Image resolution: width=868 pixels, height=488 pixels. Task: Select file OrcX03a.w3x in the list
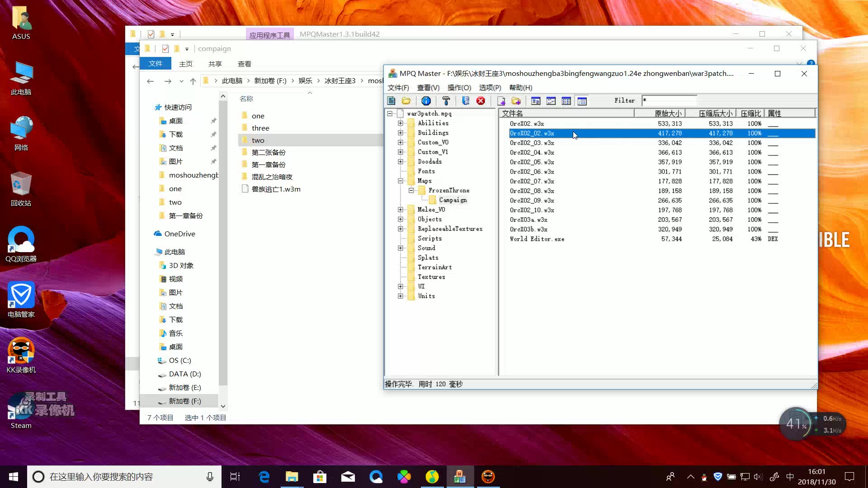point(528,220)
